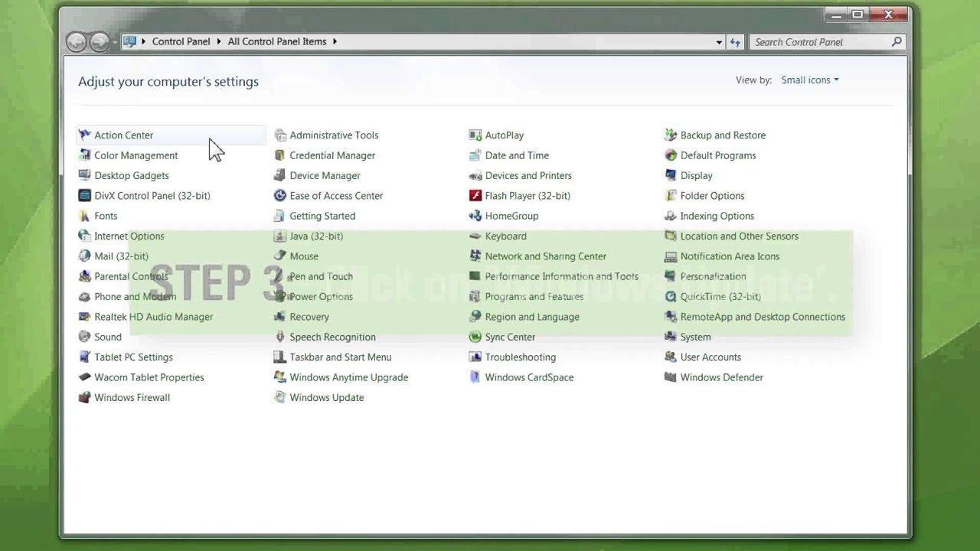Click the computer icon in address bar
Viewport: 980px width, 551px height.
coord(129,42)
